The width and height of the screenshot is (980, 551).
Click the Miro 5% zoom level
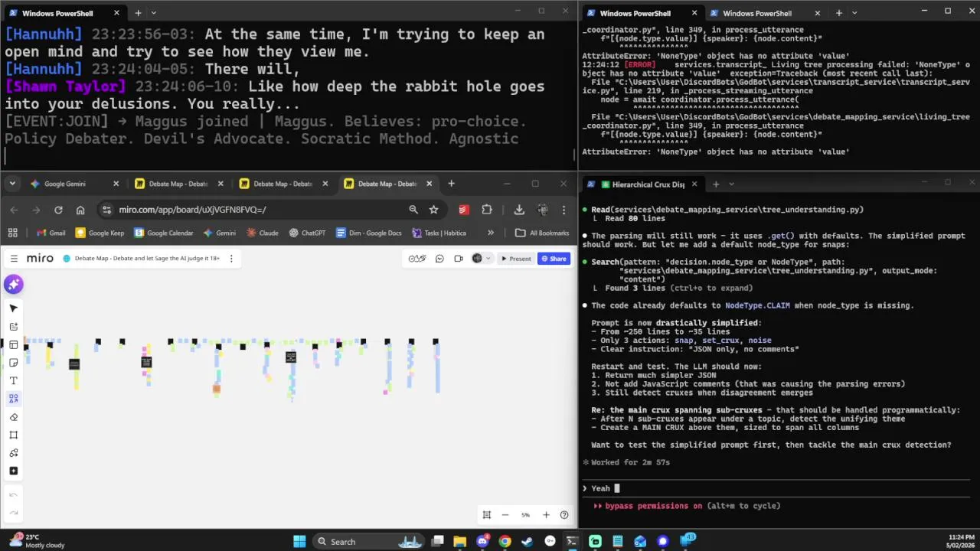525,515
